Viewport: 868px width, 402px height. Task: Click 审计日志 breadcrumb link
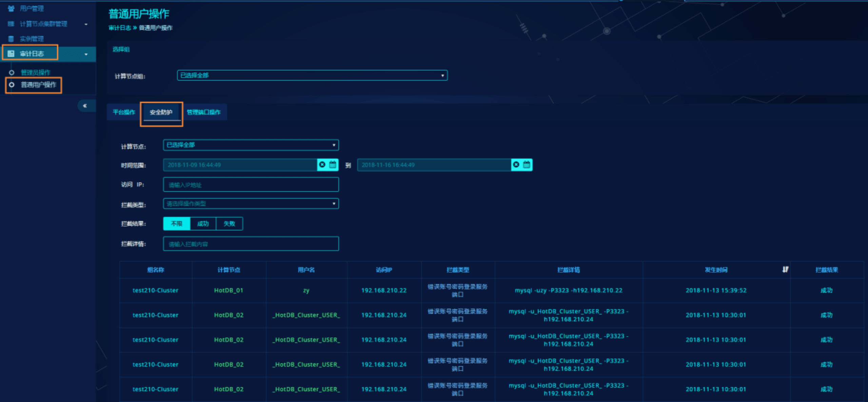(120, 28)
